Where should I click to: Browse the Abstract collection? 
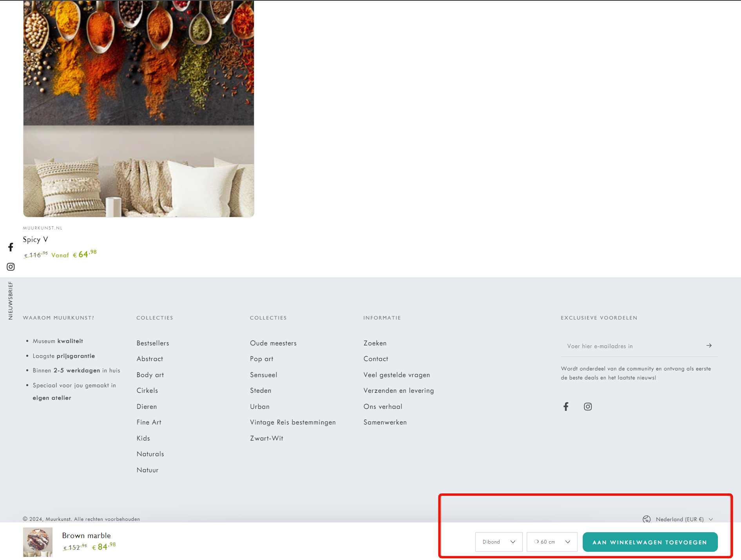pos(150,359)
